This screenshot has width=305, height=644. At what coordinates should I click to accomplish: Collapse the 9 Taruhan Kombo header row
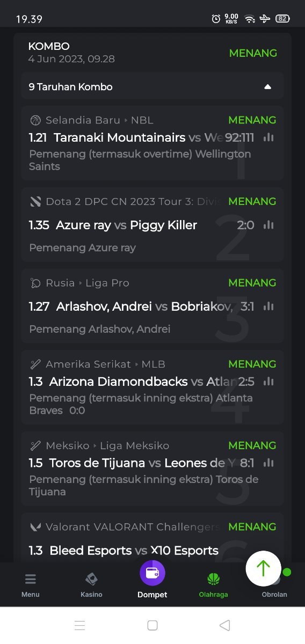click(152, 86)
